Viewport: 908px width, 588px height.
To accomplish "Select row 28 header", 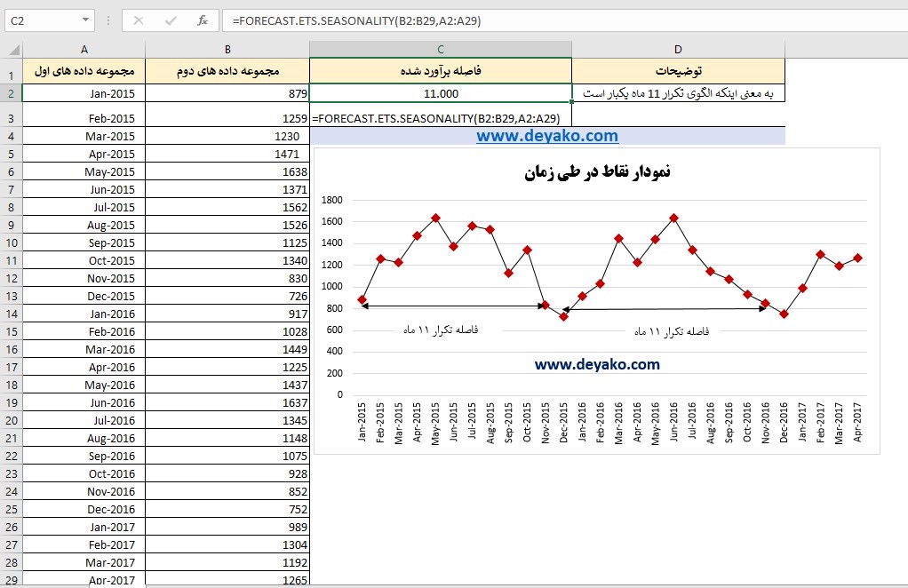I will coord(11,562).
